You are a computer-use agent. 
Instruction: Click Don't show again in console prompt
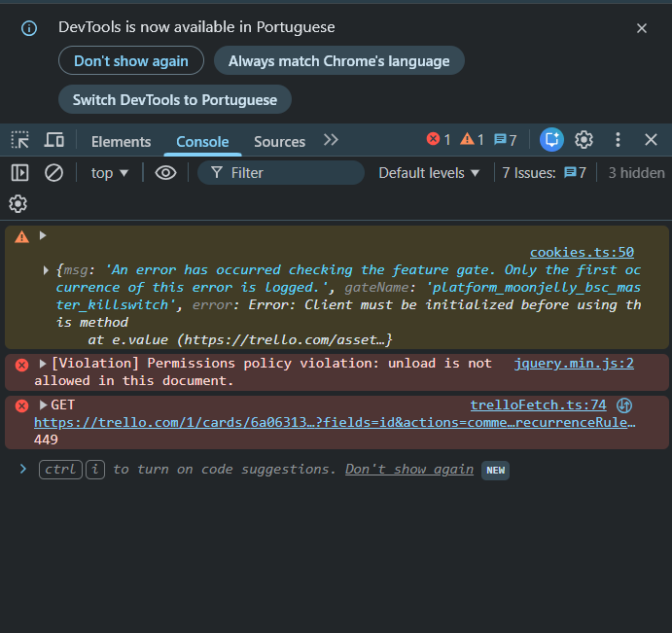(x=409, y=470)
